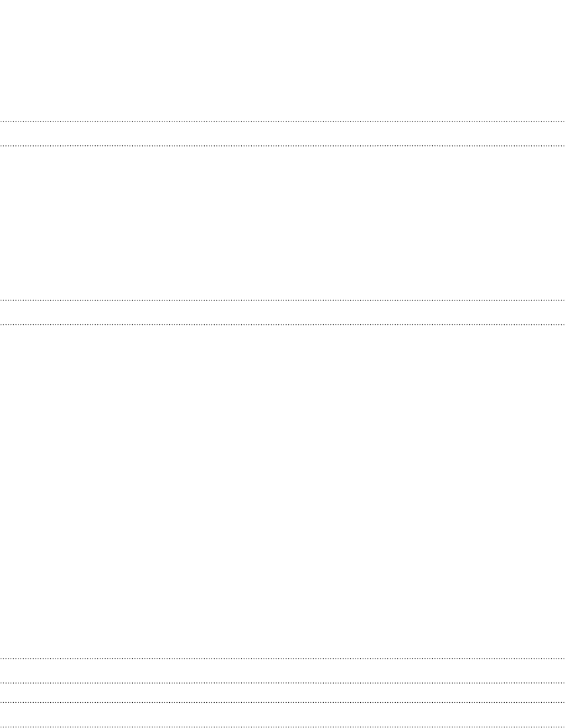Click the large blank area below fourth line
Image resolution: width=565 pixels, height=728 pixels.
tap(282, 491)
